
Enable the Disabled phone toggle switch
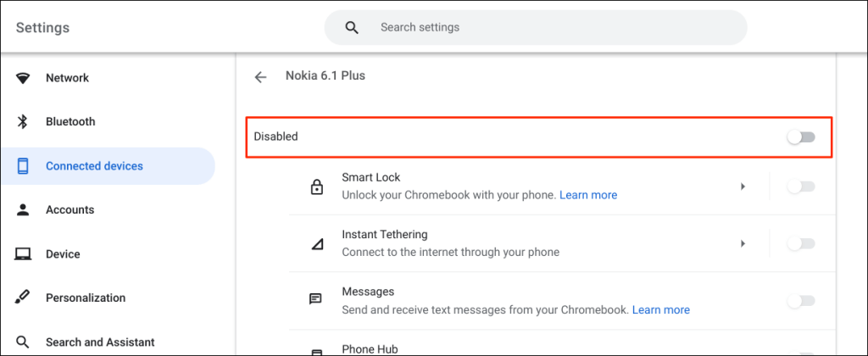tap(800, 136)
